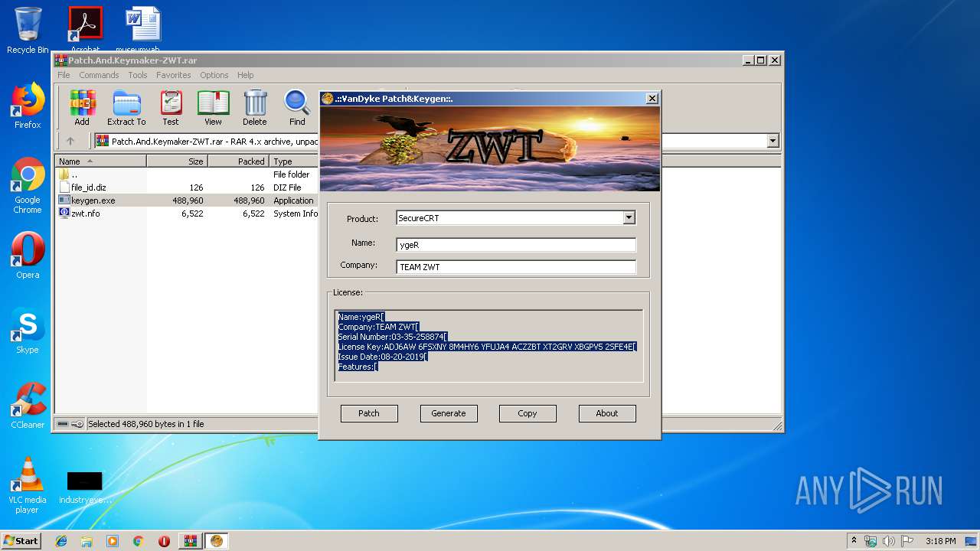Expand the WinRAR address bar dropdown

[773, 141]
